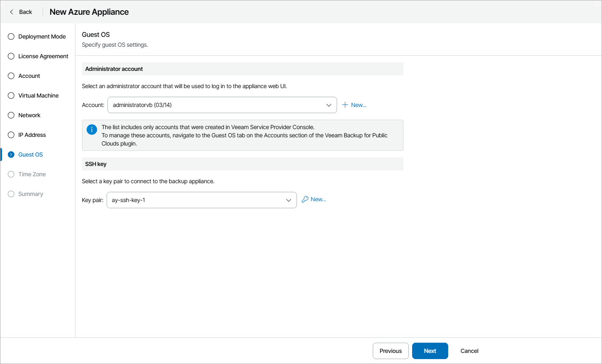
Task: Expand the Key pair dropdown
Action: pos(201,200)
